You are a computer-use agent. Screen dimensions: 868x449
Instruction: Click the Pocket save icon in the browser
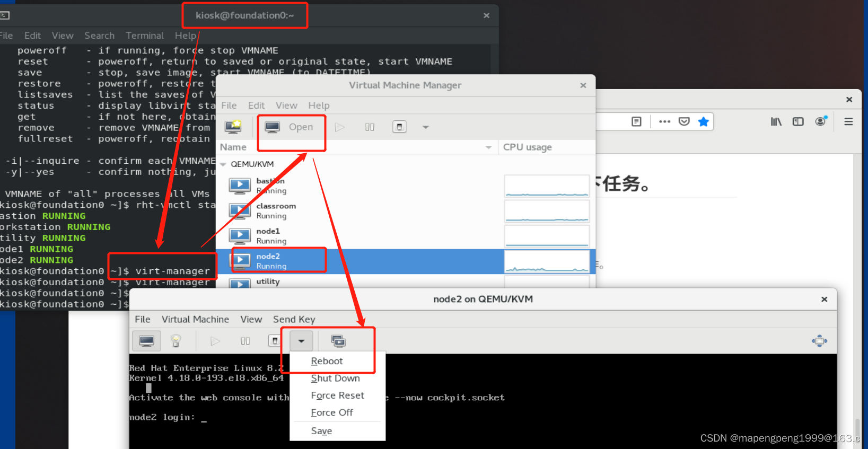pos(684,121)
